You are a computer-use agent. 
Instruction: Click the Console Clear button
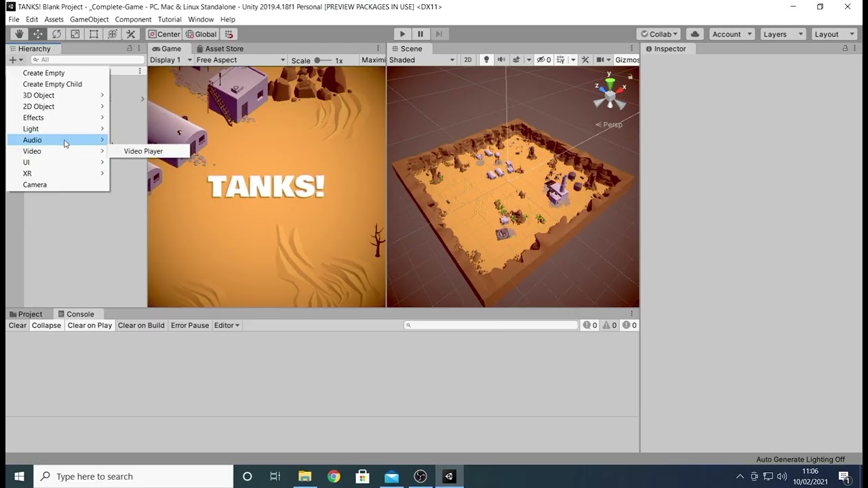(18, 325)
